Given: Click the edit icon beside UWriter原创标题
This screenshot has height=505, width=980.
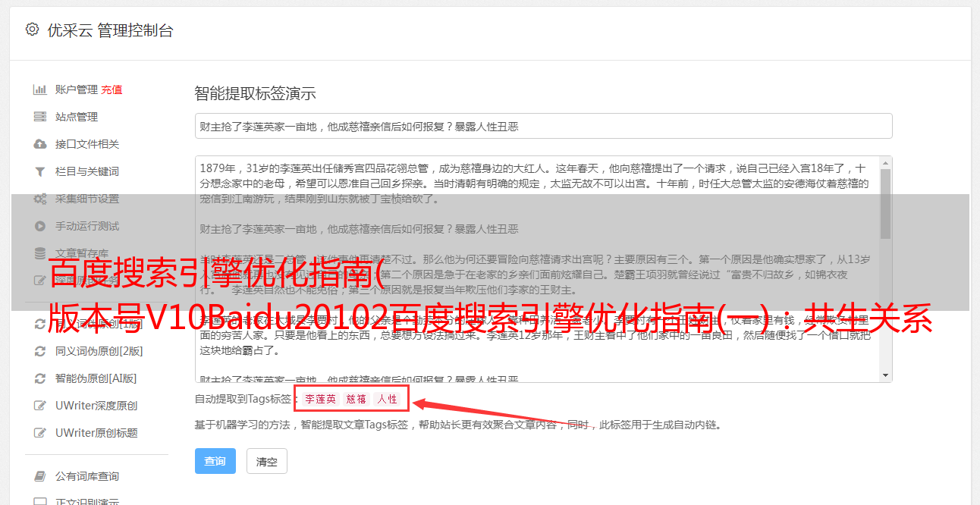Looking at the screenshot, I should 40,433.
